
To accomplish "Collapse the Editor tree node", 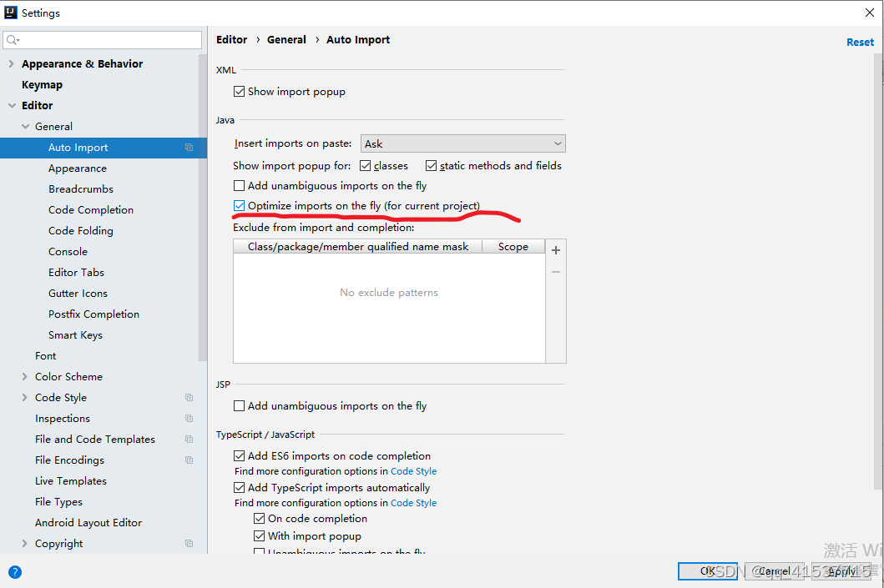I will [x=12, y=105].
